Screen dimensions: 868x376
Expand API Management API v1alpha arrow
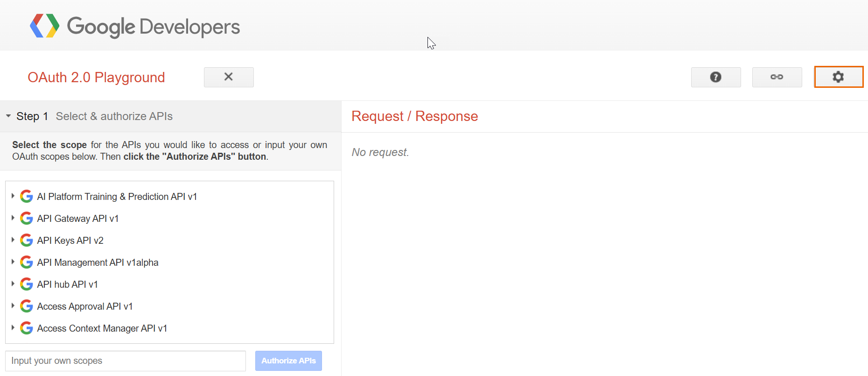13,262
